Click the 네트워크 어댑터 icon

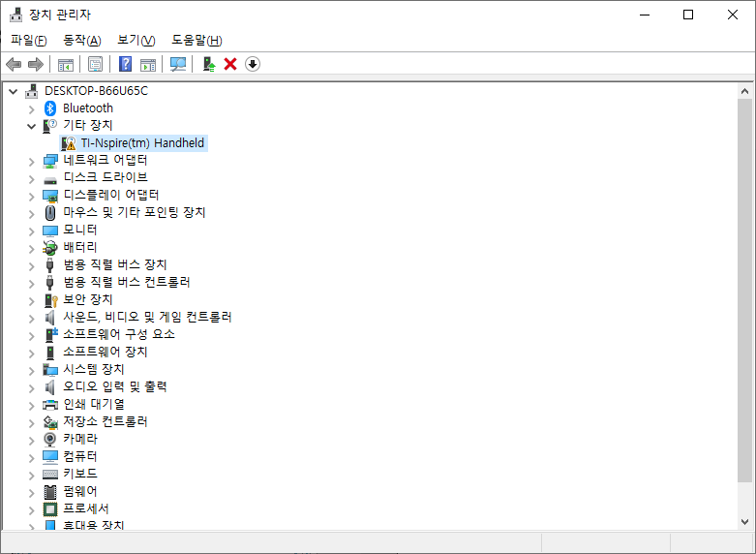pyautogui.click(x=50, y=161)
